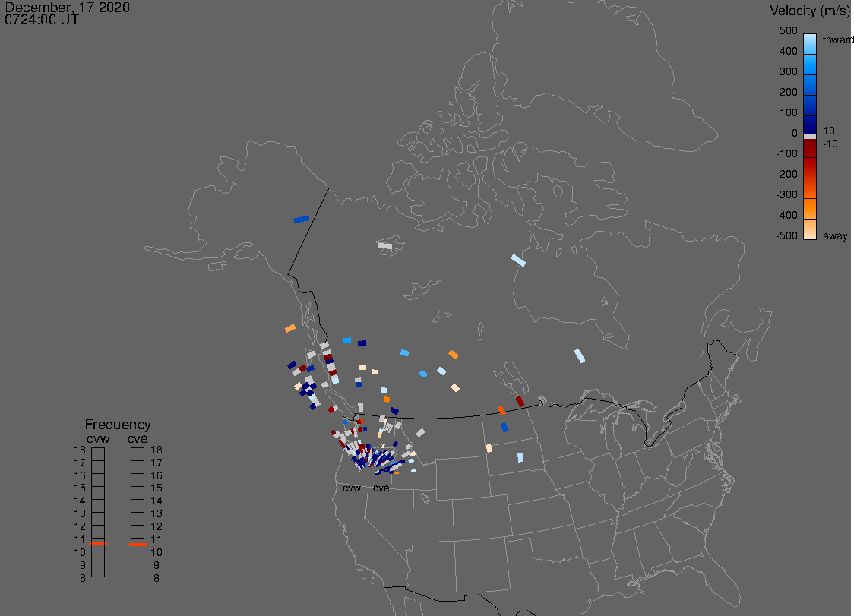This screenshot has width=854, height=616.
Task: Click the '0724:00 UT' timestamp
Action: point(42,20)
